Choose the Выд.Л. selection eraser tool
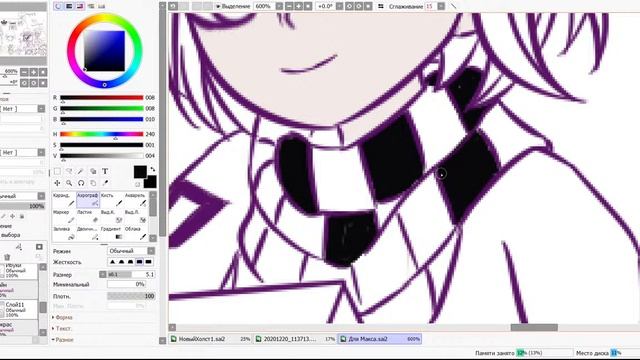The height and width of the screenshot is (360, 640). pos(136,216)
